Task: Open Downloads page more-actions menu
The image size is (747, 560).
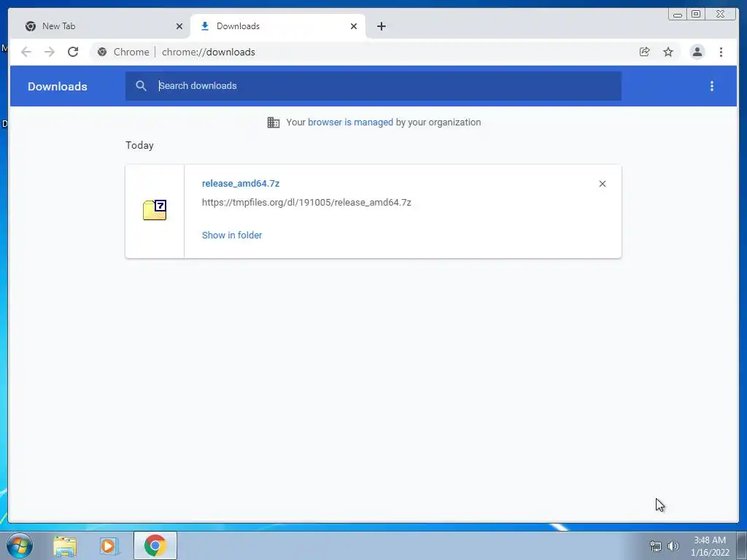Action: 712,86
